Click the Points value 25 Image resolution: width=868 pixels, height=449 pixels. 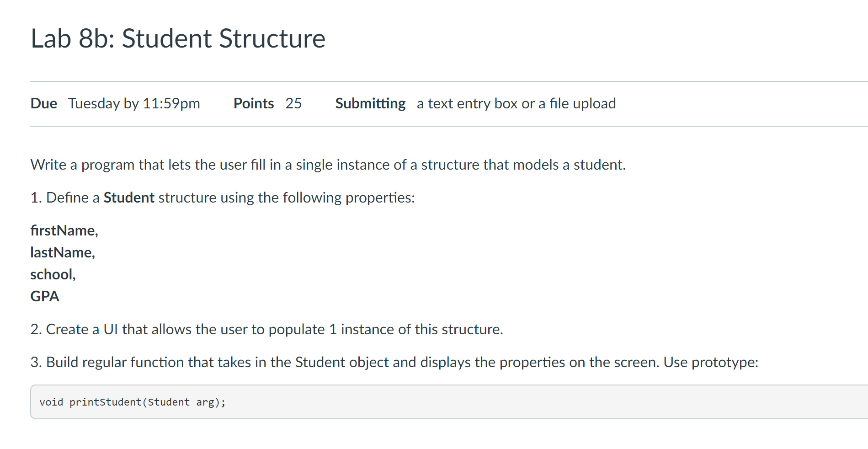(294, 103)
